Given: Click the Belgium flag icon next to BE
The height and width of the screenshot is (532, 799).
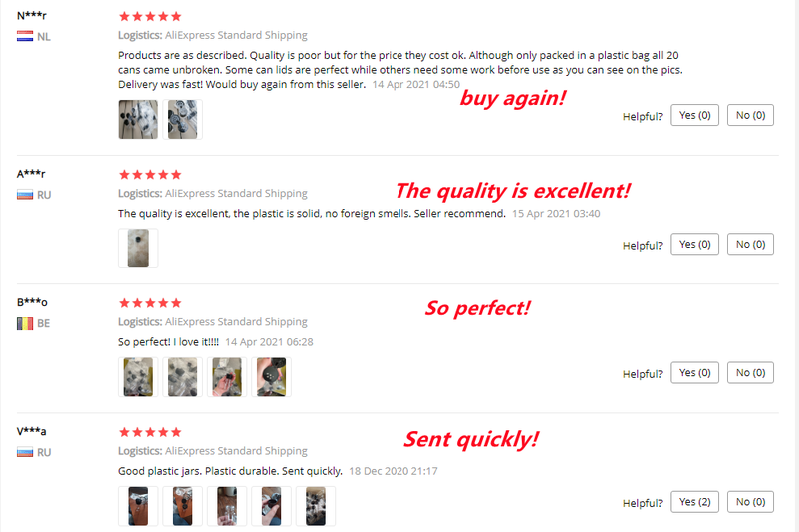Looking at the screenshot, I should point(25,323).
